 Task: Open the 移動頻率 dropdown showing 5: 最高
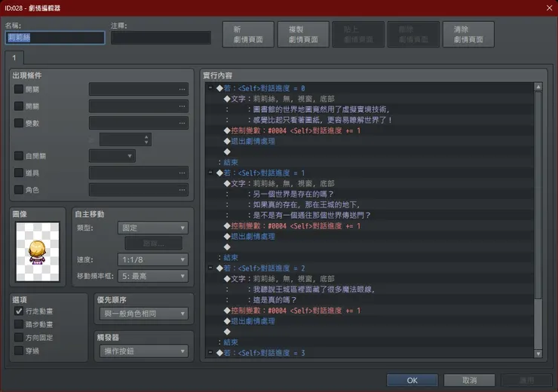pos(153,276)
